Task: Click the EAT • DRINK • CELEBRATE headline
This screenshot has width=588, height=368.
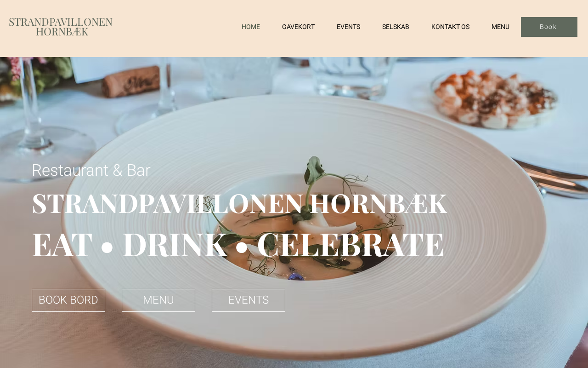Action: coord(238,244)
